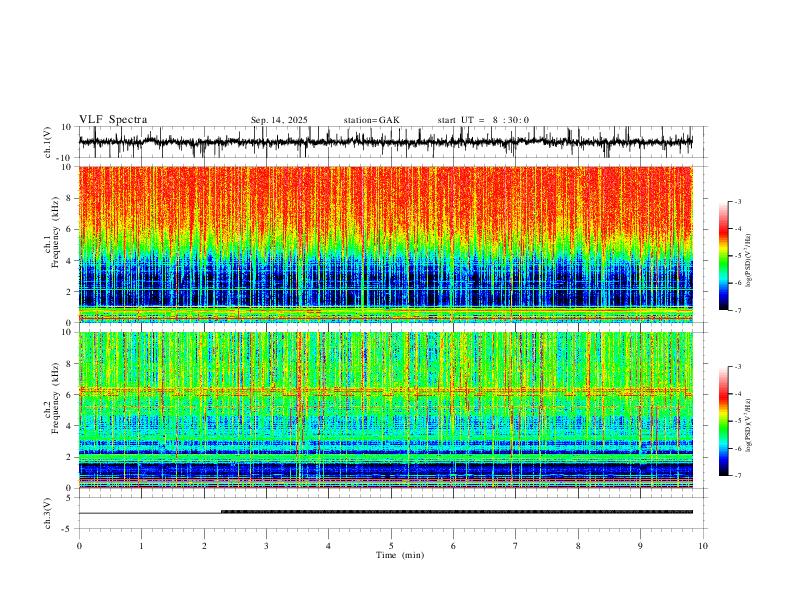
Task: Click the ch.1 voltage waveform trace
Action: click(385, 142)
